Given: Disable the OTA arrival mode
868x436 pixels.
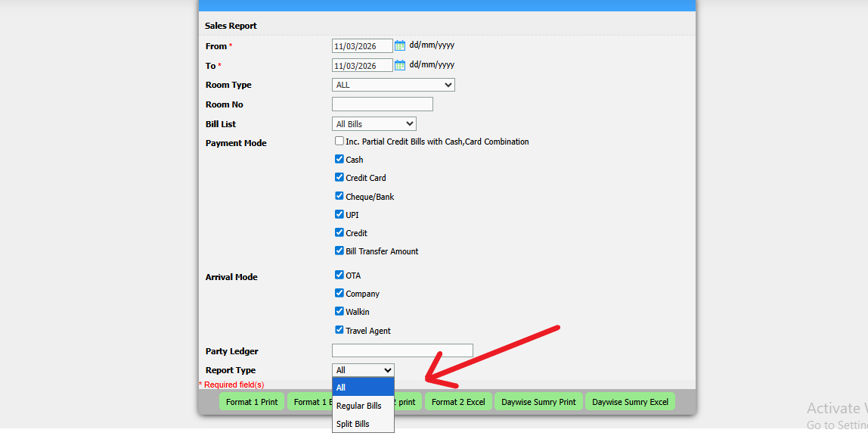Looking at the screenshot, I should pyautogui.click(x=339, y=275).
